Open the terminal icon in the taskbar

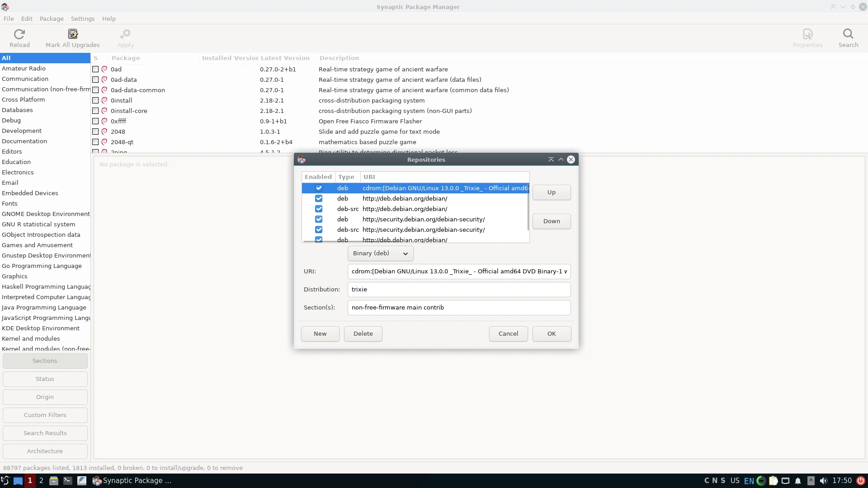(68, 481)
